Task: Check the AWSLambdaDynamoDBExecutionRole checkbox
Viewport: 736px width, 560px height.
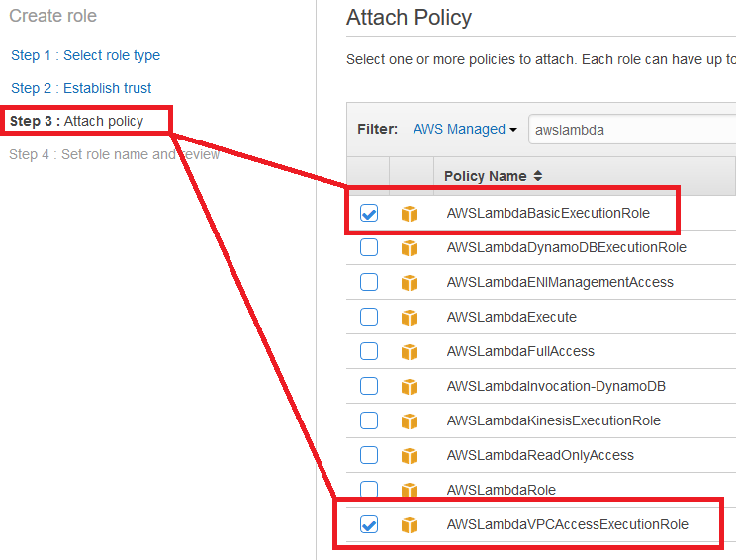Action: click(369, 247)
